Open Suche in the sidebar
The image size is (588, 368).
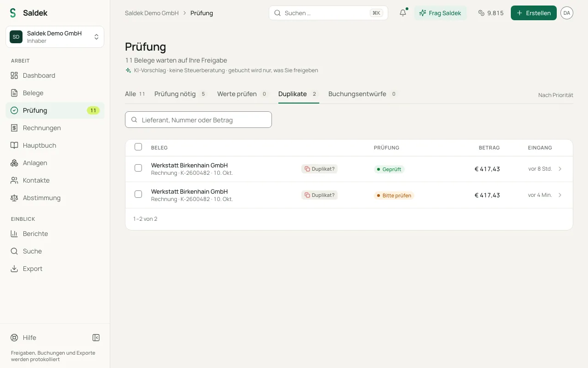point(55,251)
